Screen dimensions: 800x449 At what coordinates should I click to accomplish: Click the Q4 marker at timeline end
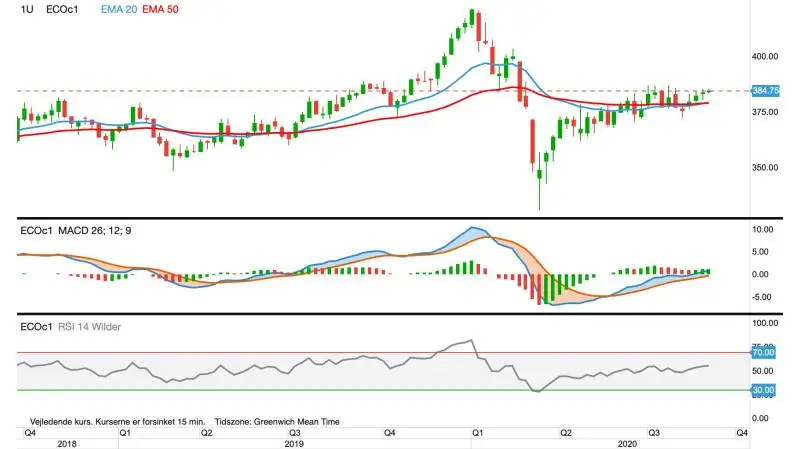(x=742, y=433)
